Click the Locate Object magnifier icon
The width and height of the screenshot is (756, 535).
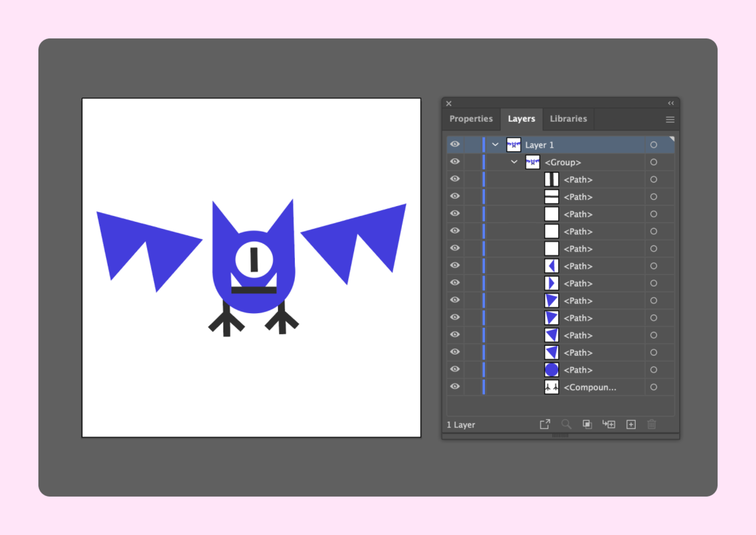click(x=566, y=425)
